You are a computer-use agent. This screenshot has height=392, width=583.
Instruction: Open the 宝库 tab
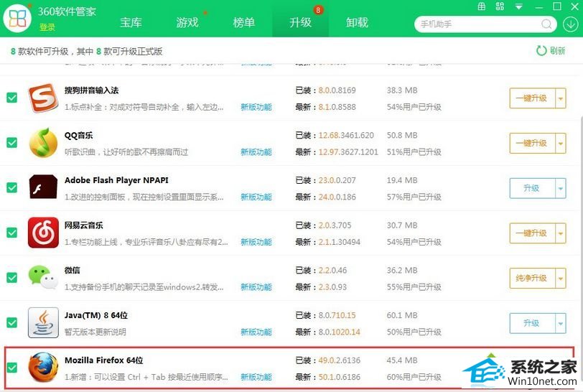[x=131, y=22]
